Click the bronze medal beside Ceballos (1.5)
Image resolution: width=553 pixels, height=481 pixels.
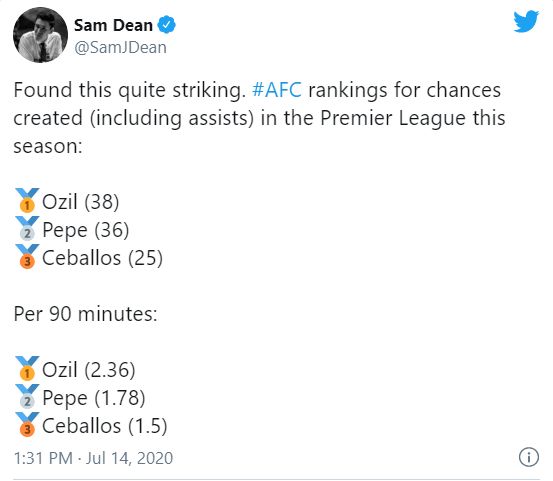click(27, 424)
